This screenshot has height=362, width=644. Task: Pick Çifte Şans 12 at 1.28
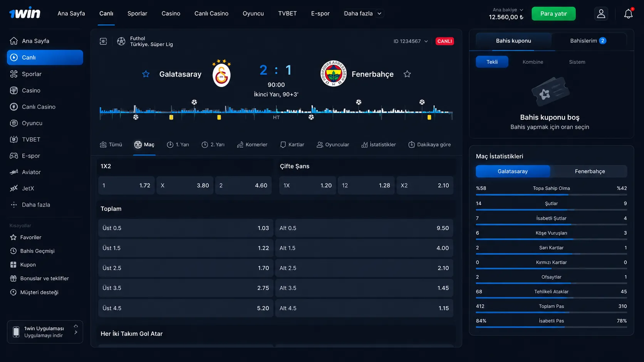click(366, 185)
